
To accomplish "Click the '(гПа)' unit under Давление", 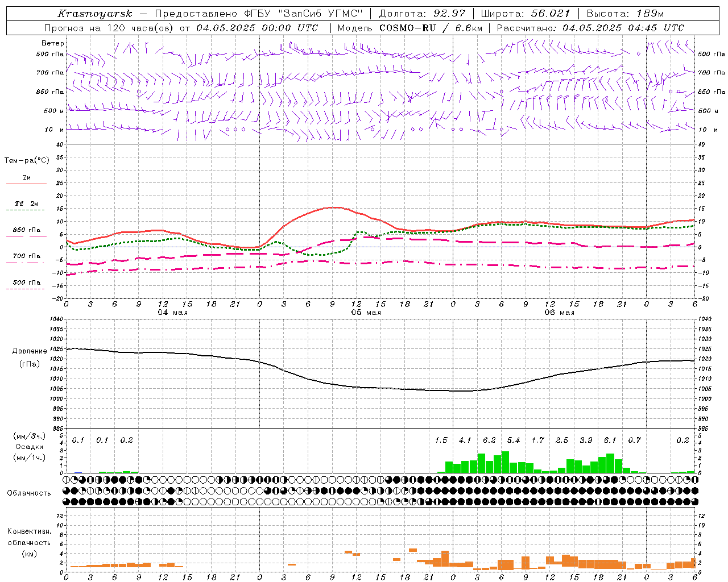I will tap(30, 364).
